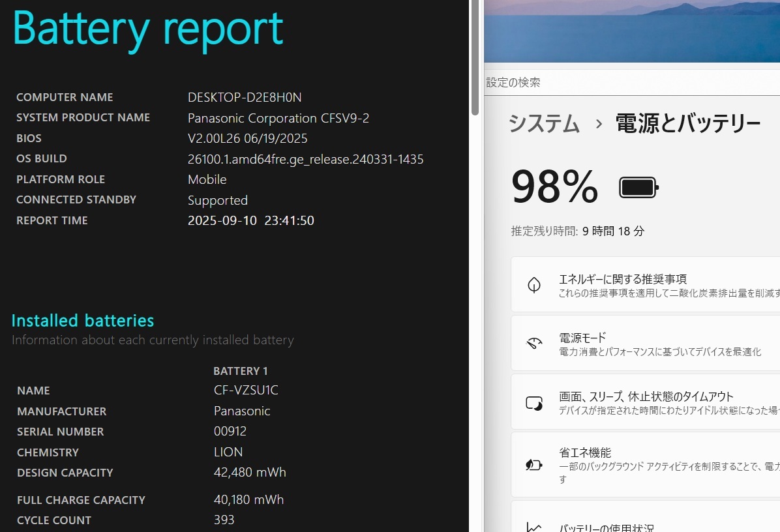Click the energy saver battery leaf icon

[x=533, y=465]
